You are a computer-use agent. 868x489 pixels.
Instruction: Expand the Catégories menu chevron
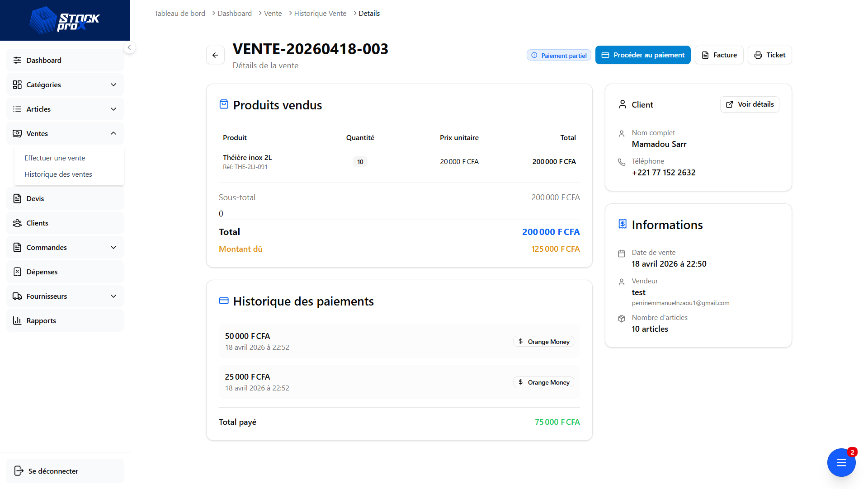point(113,85)
